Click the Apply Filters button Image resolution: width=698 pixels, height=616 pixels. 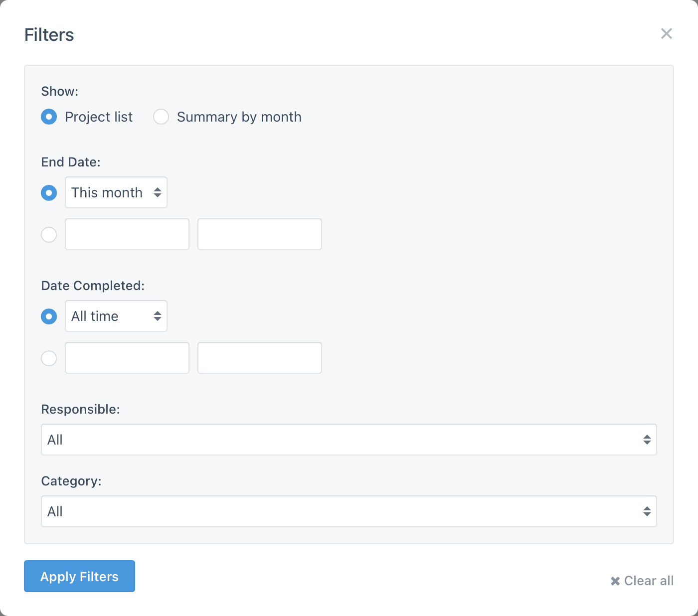(79, 576)
